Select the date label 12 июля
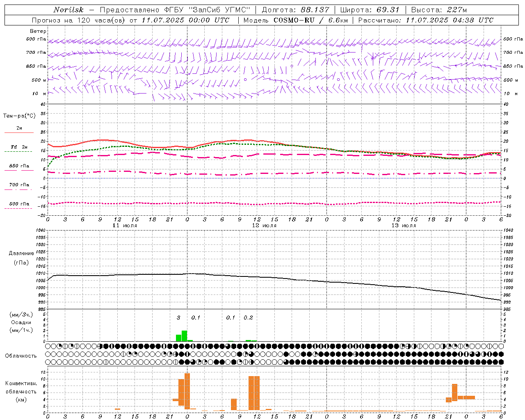Image resolution: width=525 pixels, height=420 pixels. 264,225
